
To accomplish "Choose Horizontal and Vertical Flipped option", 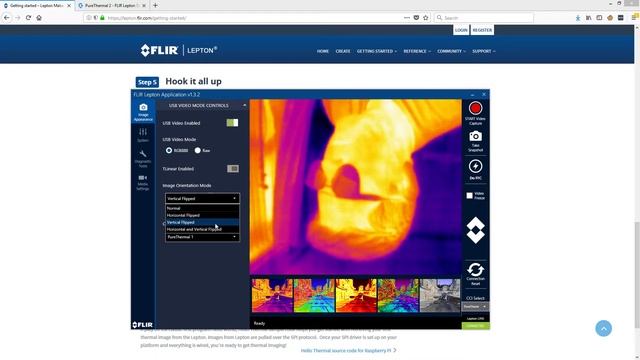I will tap(202, 229).
